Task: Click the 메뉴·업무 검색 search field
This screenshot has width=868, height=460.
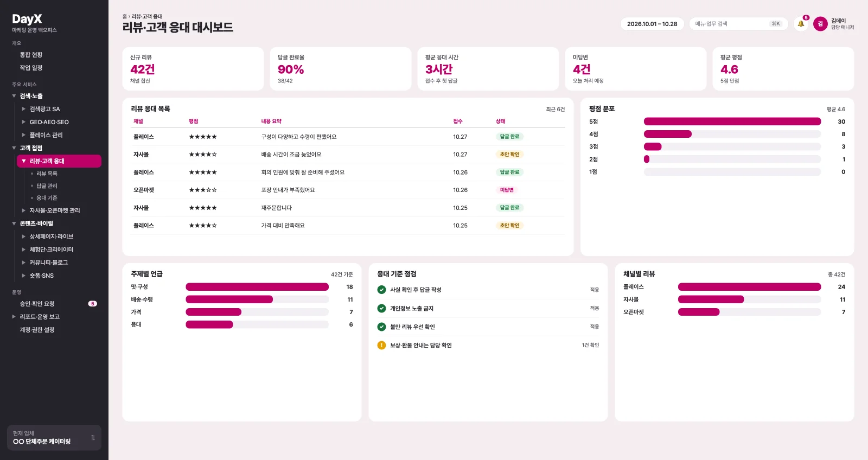Action: [738, 24]
